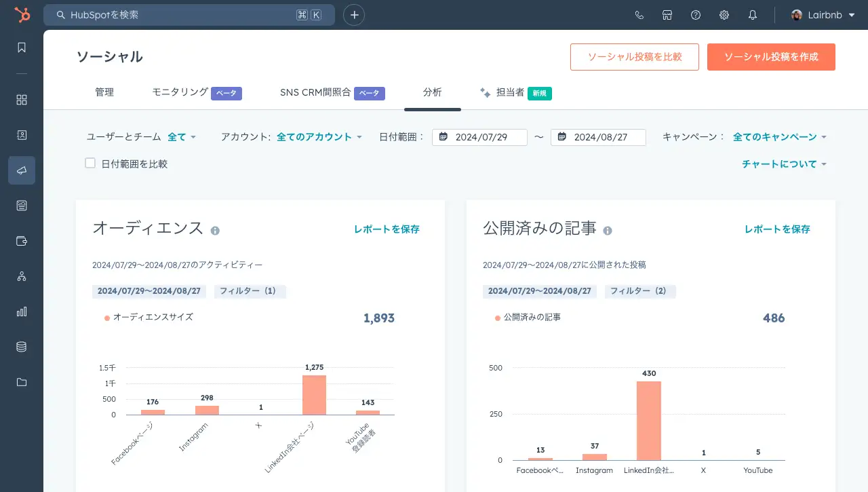This screenshot has width=868, height=492.
Task: Save the オーディエンス report via レポートを保存 link
Action: pos(387,229)
